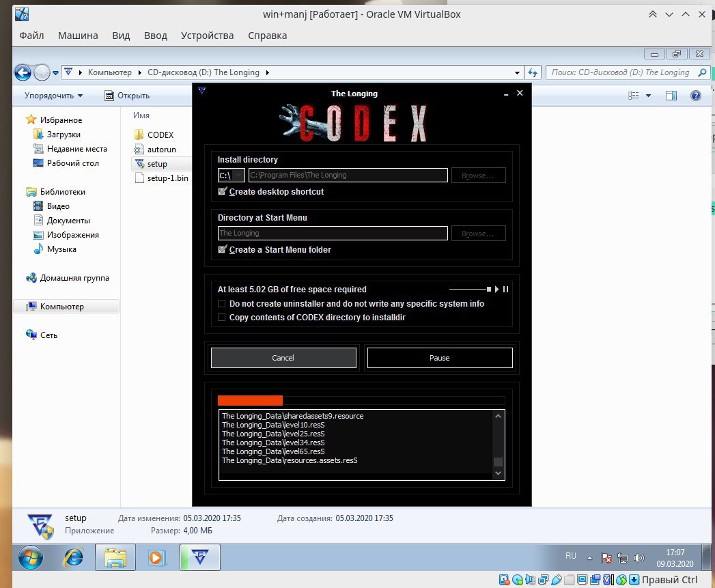Image resolution: width=715 pixels, height=588 pixels.
Task: Click the install directory path field
Action: (348, 175)
